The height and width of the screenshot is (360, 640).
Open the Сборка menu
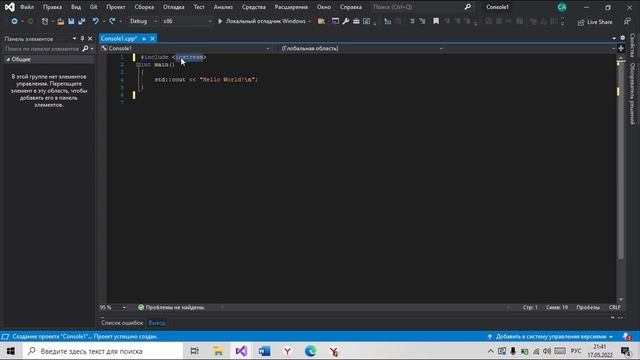tap(144, 7)
